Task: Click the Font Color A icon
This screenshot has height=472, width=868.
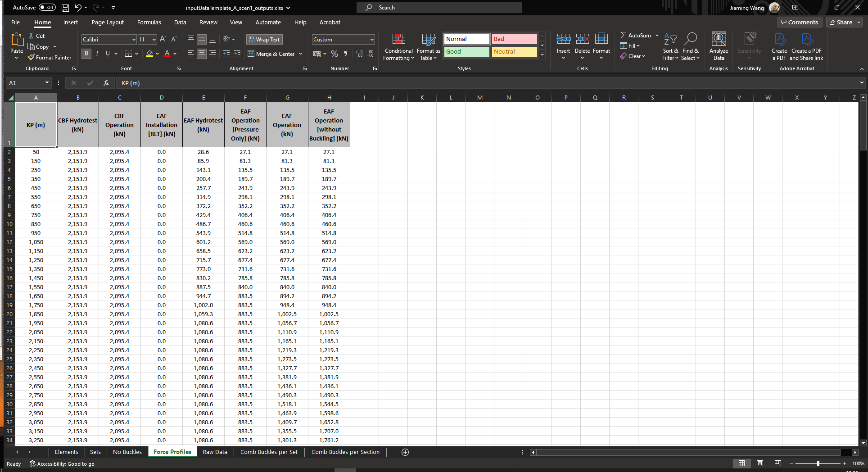Action: coord(167,54)
